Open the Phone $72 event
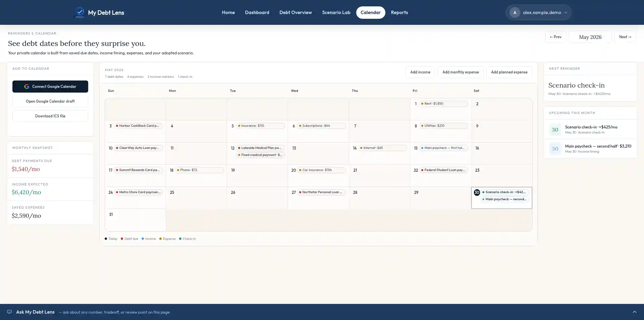 (x=200, y=170)
